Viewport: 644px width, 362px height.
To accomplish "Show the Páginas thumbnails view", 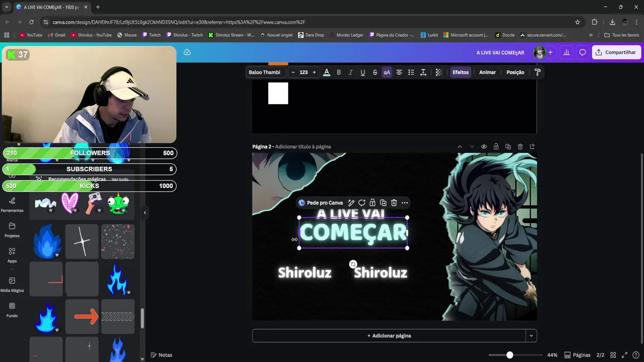I will click(x=578, y=355).
